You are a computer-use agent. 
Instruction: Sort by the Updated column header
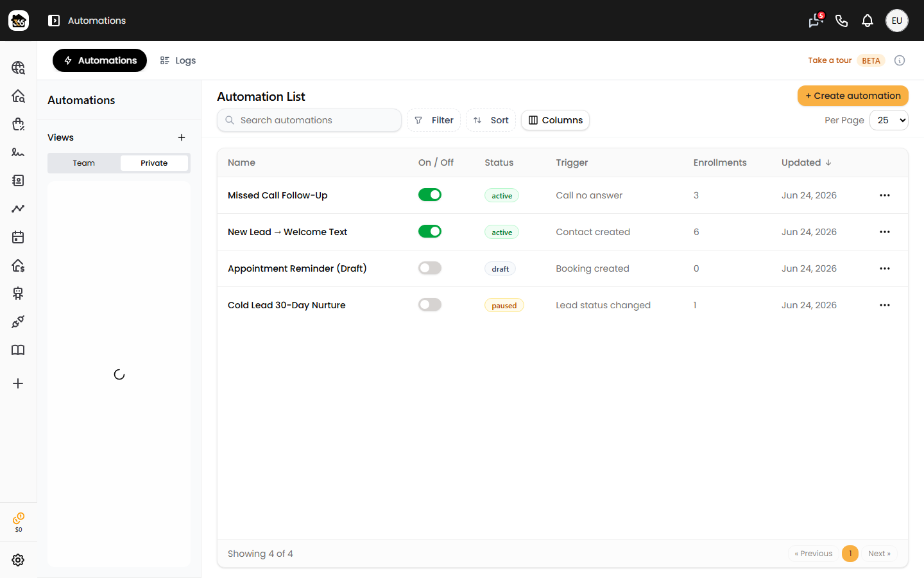pos(807,162)
